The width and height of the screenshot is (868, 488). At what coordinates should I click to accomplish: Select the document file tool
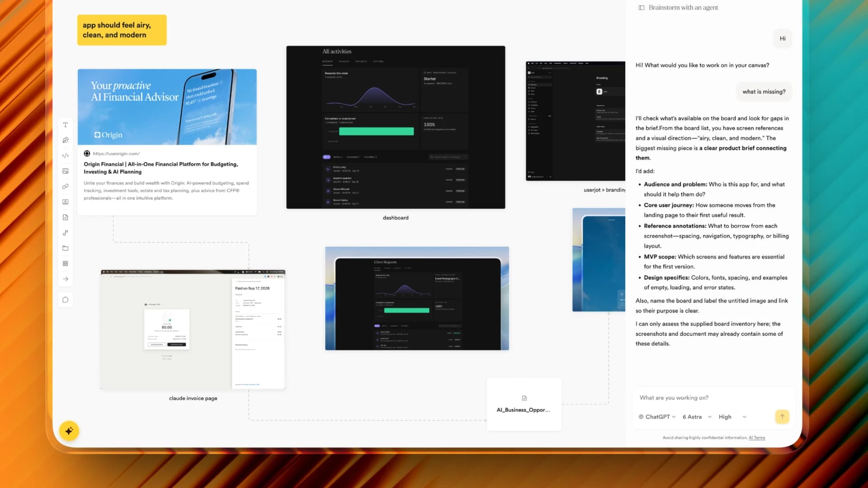click(x=66, y=217)
